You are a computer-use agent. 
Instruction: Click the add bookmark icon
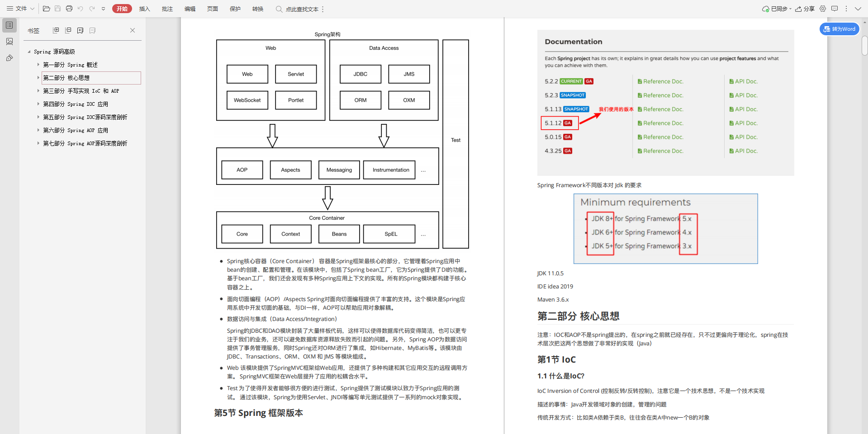coord(81,30)
